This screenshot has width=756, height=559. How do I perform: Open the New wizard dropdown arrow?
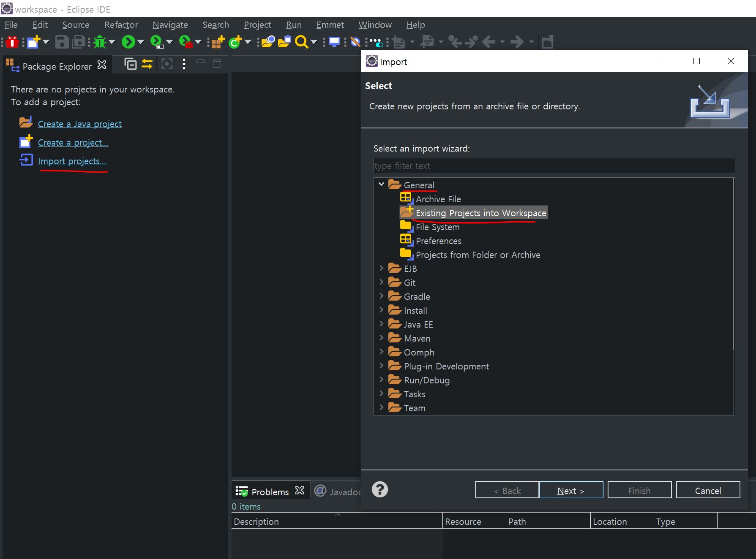46,42
